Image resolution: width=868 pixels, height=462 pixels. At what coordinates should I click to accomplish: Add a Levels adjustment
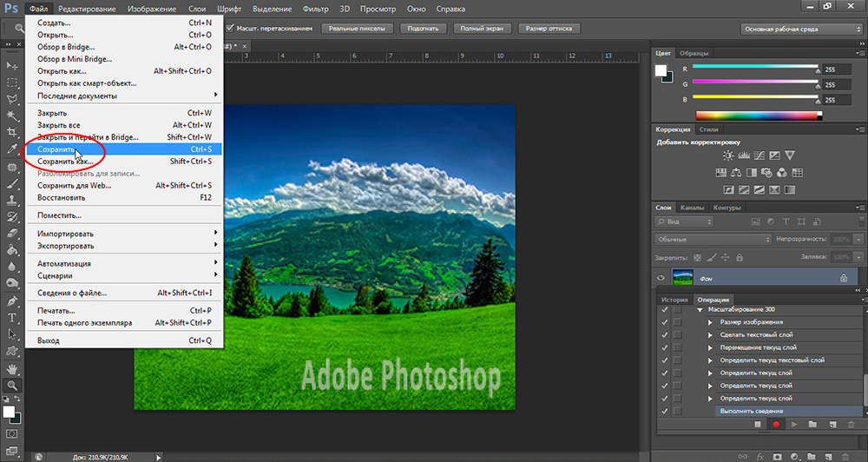pos(744,155)
